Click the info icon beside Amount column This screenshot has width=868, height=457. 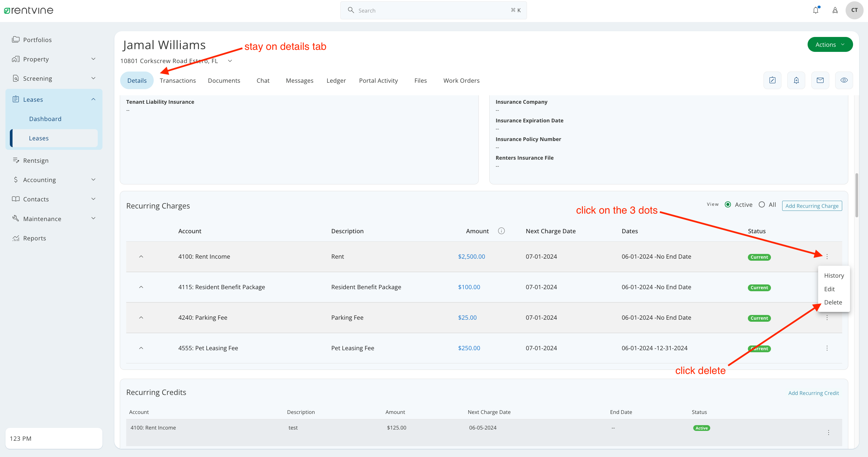[502, 231]
